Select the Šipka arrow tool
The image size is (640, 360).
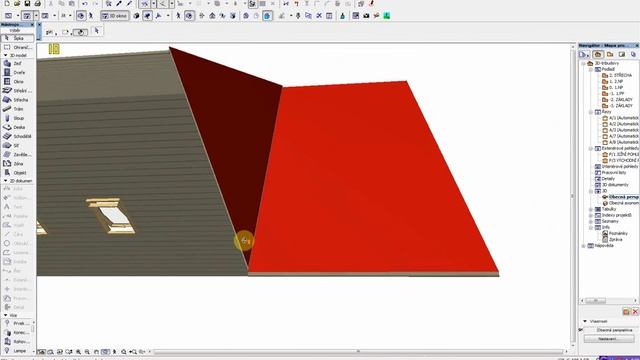18,38
